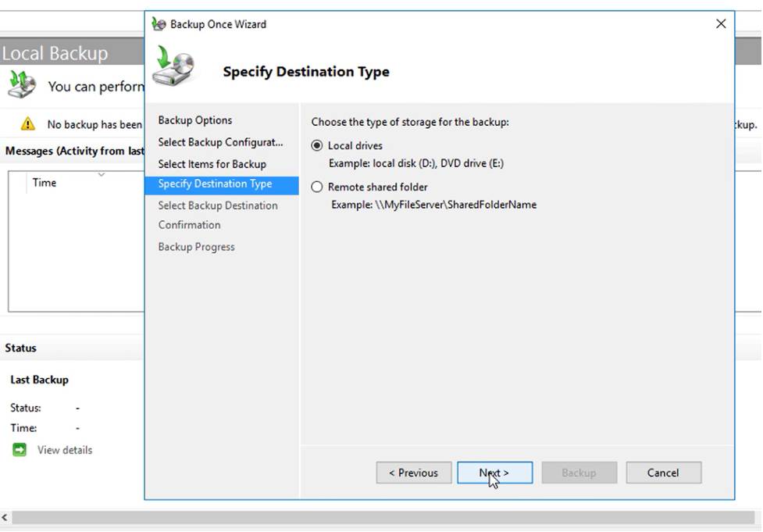
Task: Open the View details link
Action: [64, 450]
